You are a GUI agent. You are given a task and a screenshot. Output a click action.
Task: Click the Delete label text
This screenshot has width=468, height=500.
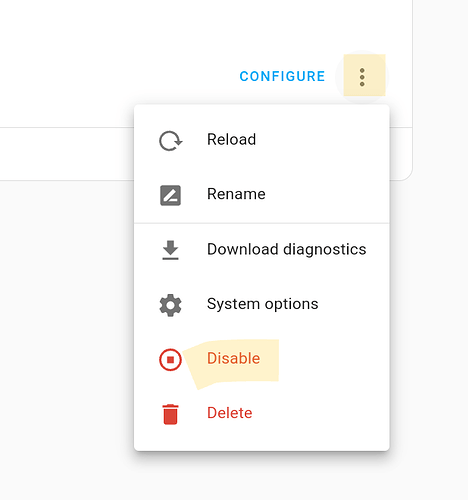230,413
